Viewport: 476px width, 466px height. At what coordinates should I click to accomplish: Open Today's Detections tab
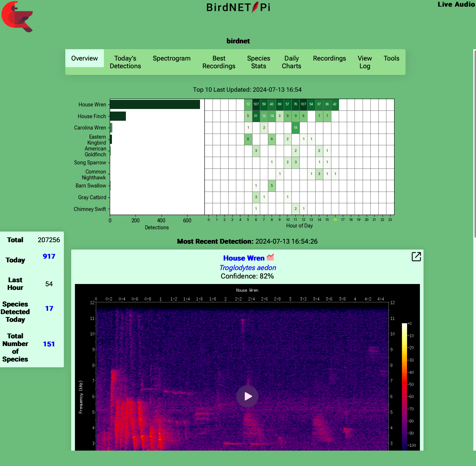point(125,62)
